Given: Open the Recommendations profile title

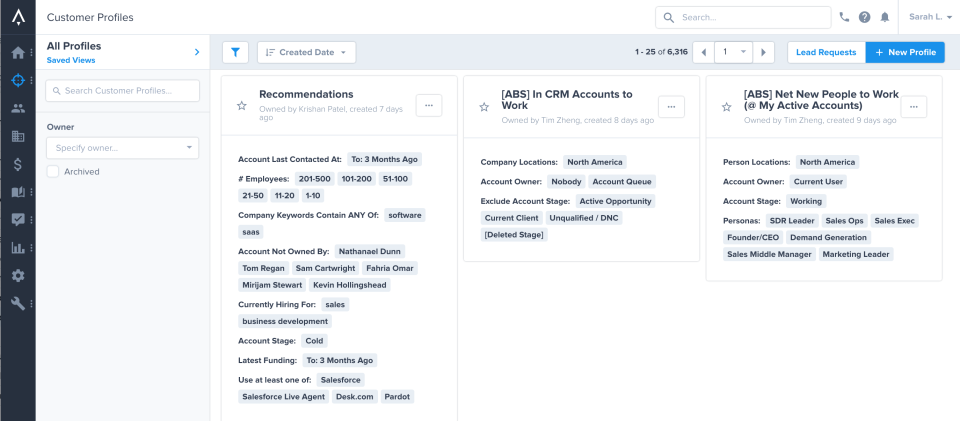Looking at the screenshot, I should tap(306, 94).
